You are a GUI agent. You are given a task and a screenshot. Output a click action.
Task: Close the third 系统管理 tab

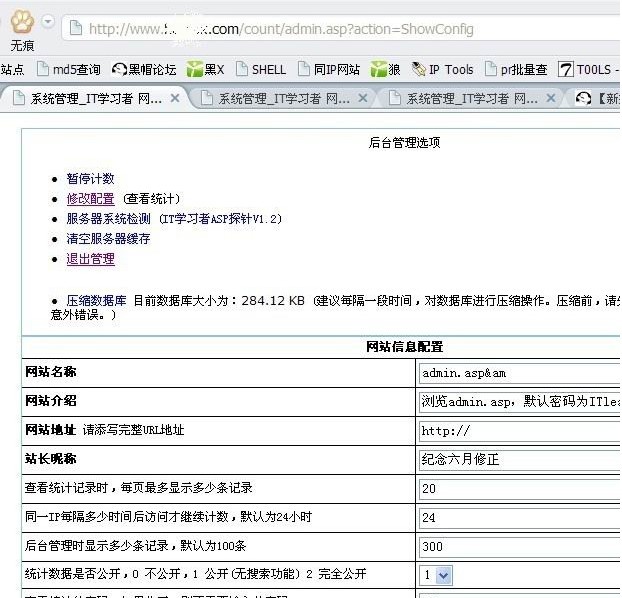551,98
